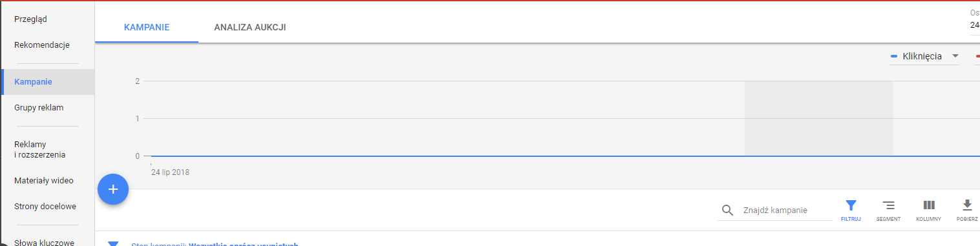Open Reklamy i rozszerzenia section
The width and height of the screenshot is (980, 246).
[39, 149]
